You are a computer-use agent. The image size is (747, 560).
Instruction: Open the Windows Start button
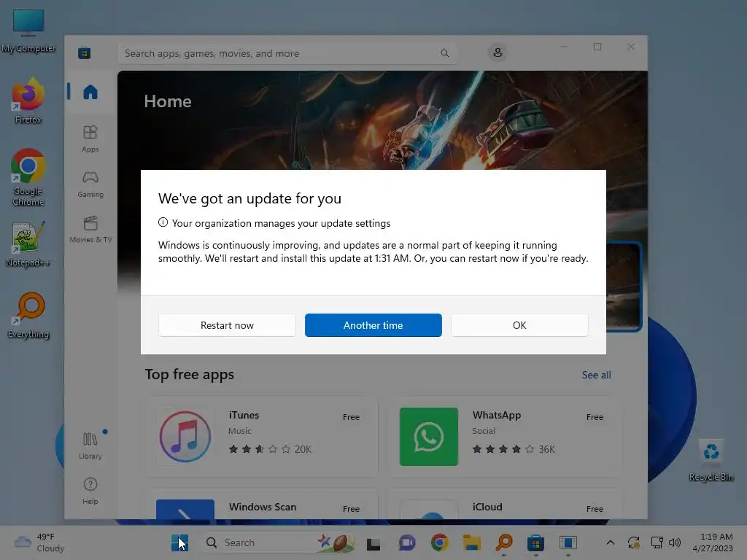pos(179,542)
